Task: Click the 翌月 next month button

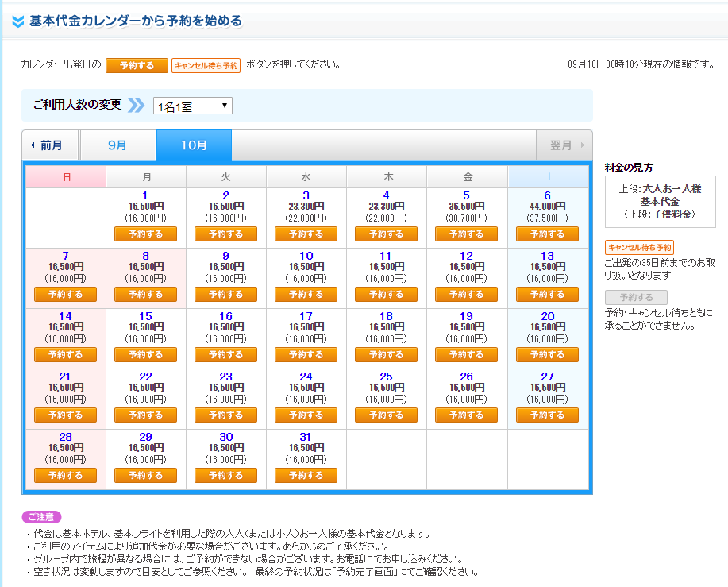Action: (x=564, y=145)
